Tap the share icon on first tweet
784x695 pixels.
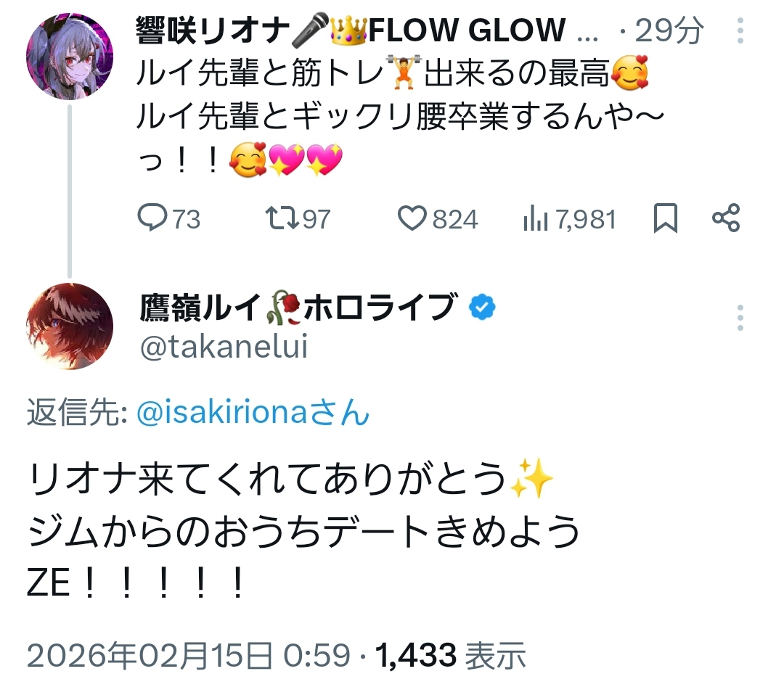click(x=725, y=218)
